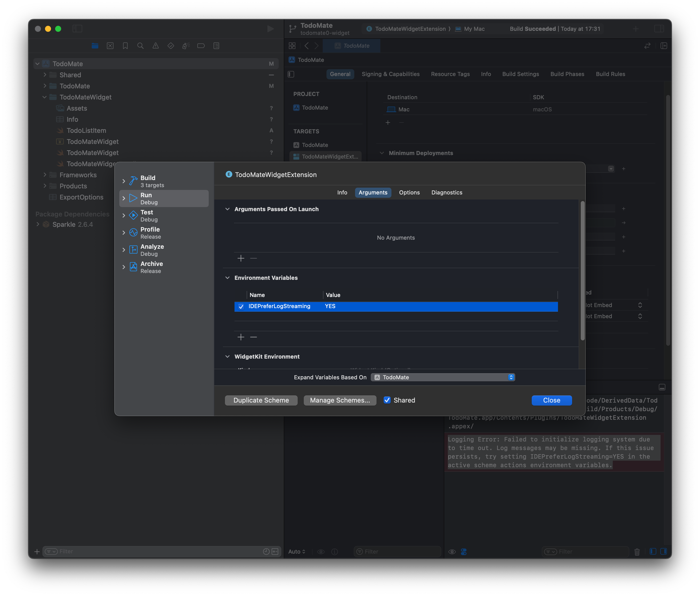Viewport: 700px width, 596px height.
Task: Open the Issue navigator warning icon
Action: click(x=155, y=46)
